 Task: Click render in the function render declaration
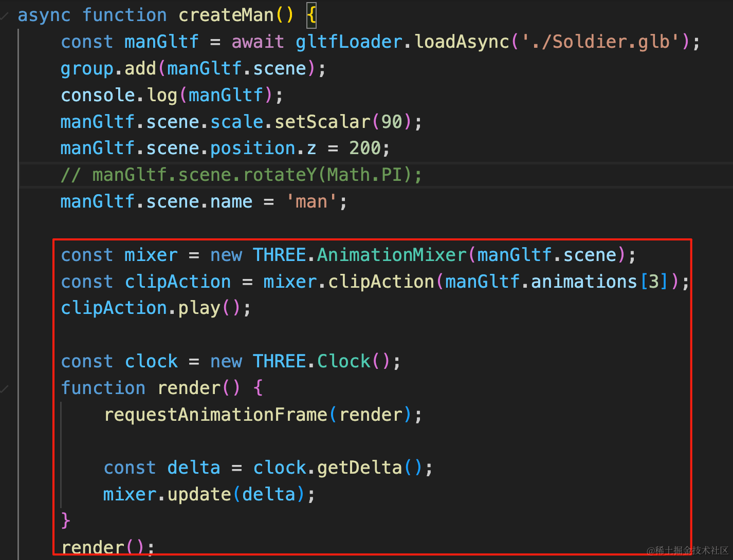click(189, 388)
